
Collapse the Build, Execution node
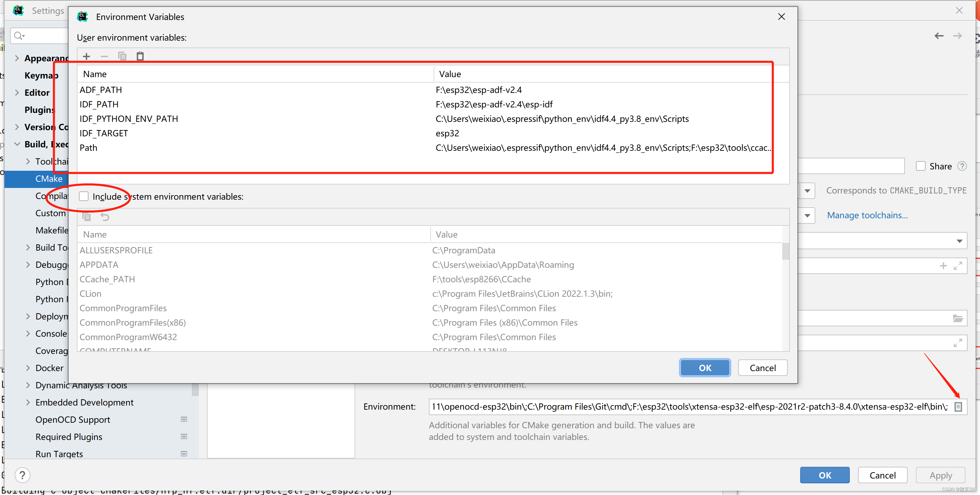coord(17,144)
